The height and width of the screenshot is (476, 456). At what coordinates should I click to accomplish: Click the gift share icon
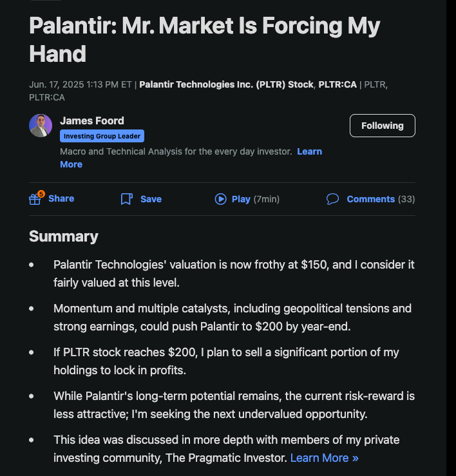click(35, 200)
